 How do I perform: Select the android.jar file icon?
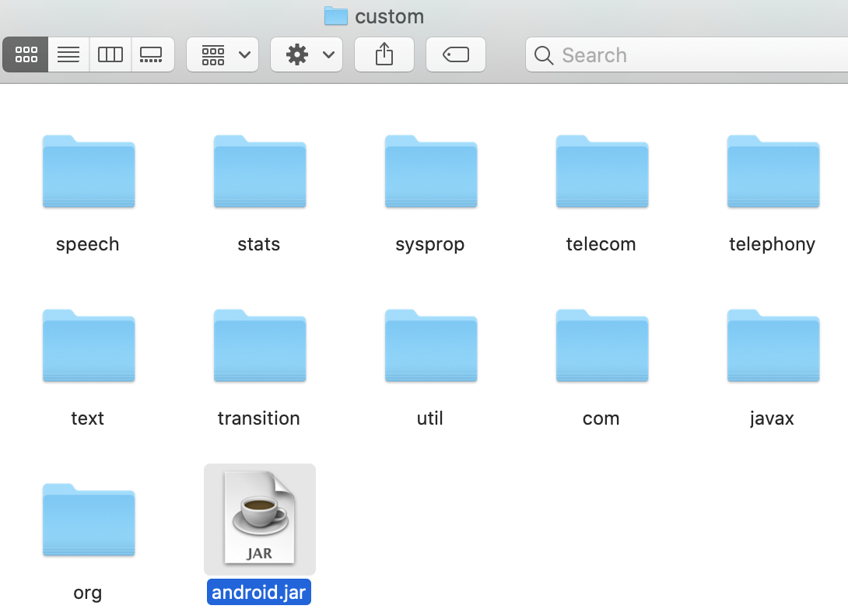point(260,518)
